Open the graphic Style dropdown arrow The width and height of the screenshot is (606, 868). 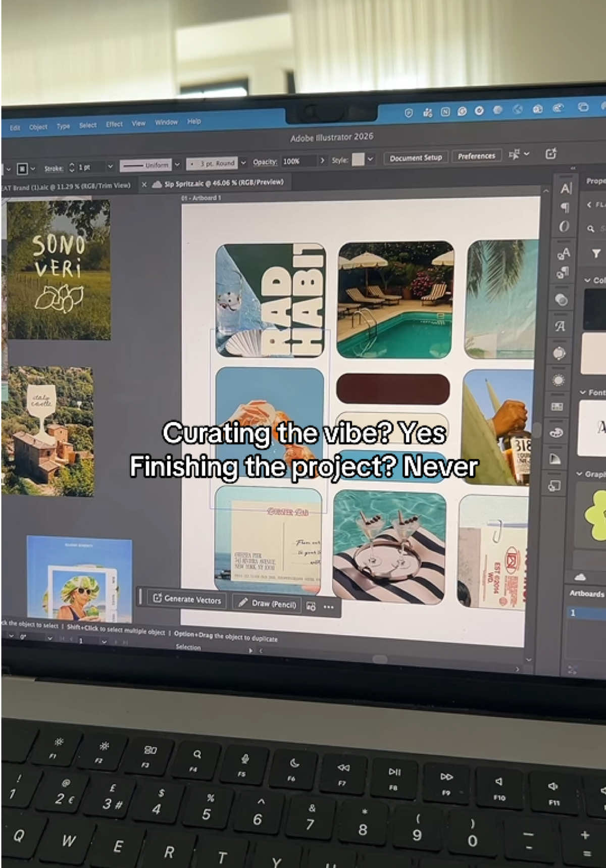370,159
